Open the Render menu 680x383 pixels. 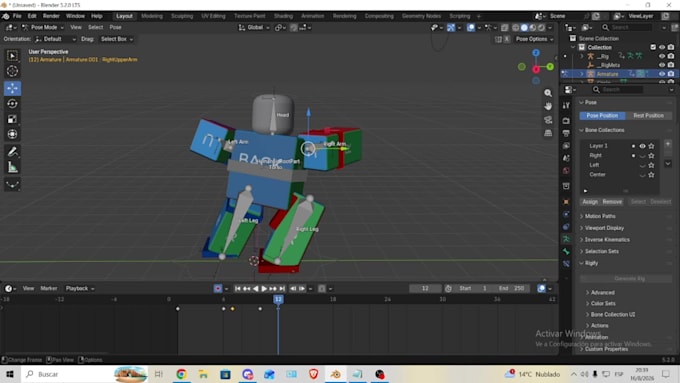51,16
